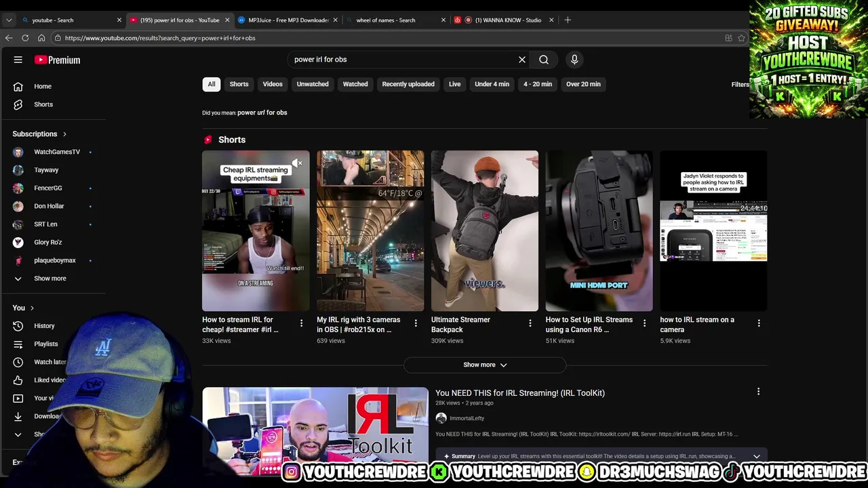Open 'You NEED THIS for IRL Streaming!' video title

tap(520, 393)
